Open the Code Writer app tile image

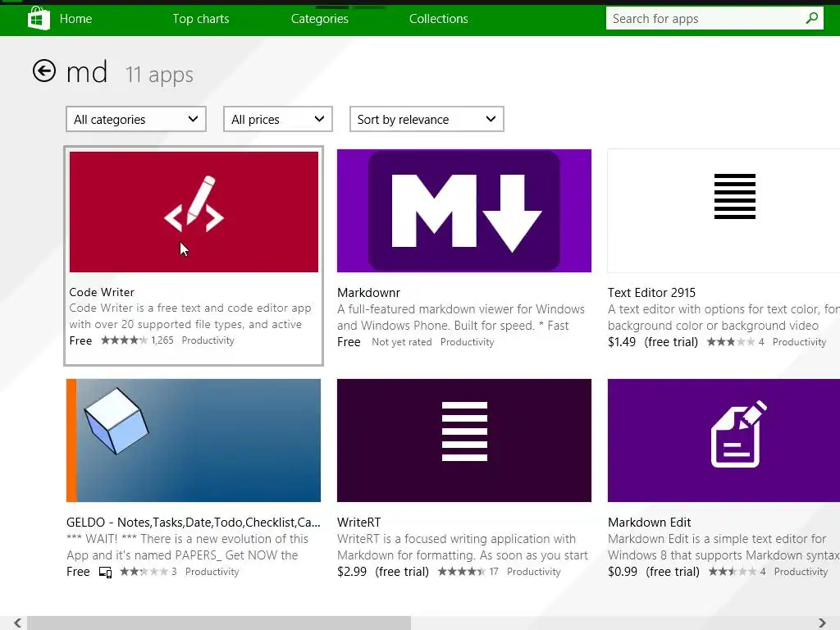click(x=194, y=212)
